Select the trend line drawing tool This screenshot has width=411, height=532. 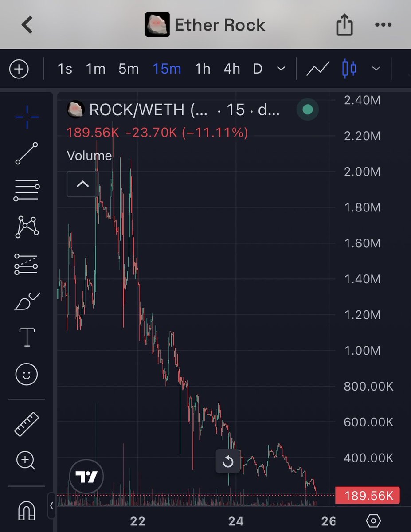coord(27,153)
